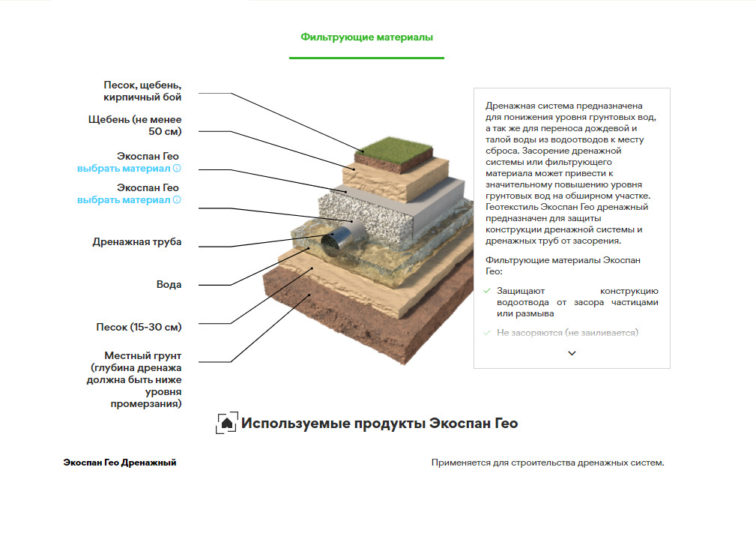The image size is (756, 536).
Task: Open the Фильтрующие материалы tab
Action: (366, 37)
